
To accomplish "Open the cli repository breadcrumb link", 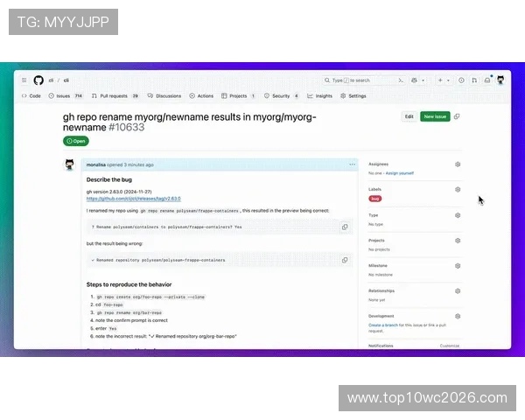I will [66, 80].
